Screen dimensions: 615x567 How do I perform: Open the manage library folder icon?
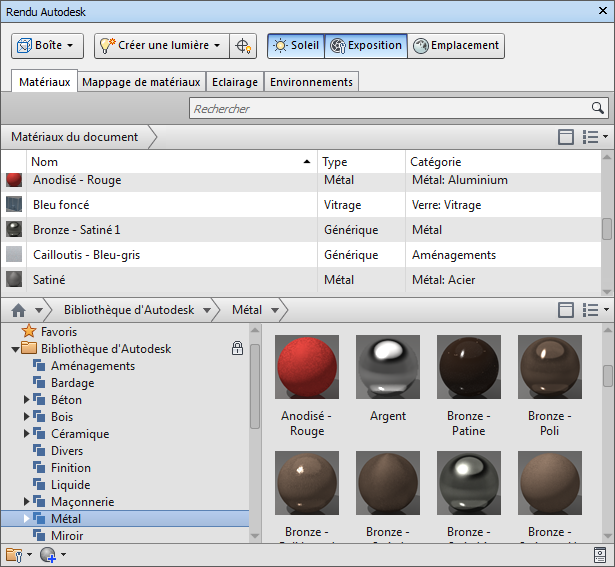pyautogui.click(x=15, y=554)
